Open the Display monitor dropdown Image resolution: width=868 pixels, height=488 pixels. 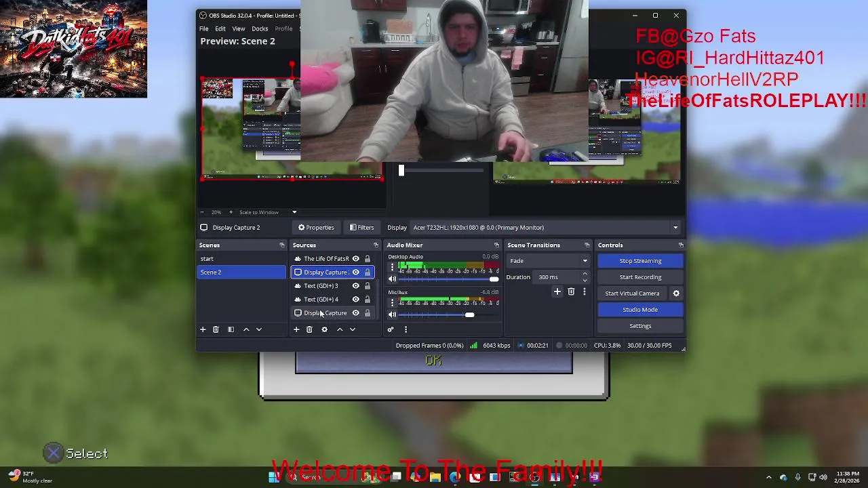(x=546, y=228)
